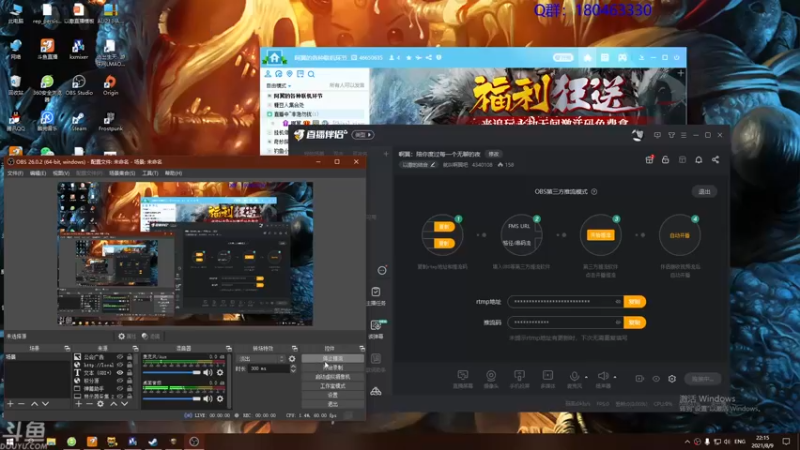Open the OBS Studio desktop shortcut
The image size is (800, 450).
pos(79,85)
